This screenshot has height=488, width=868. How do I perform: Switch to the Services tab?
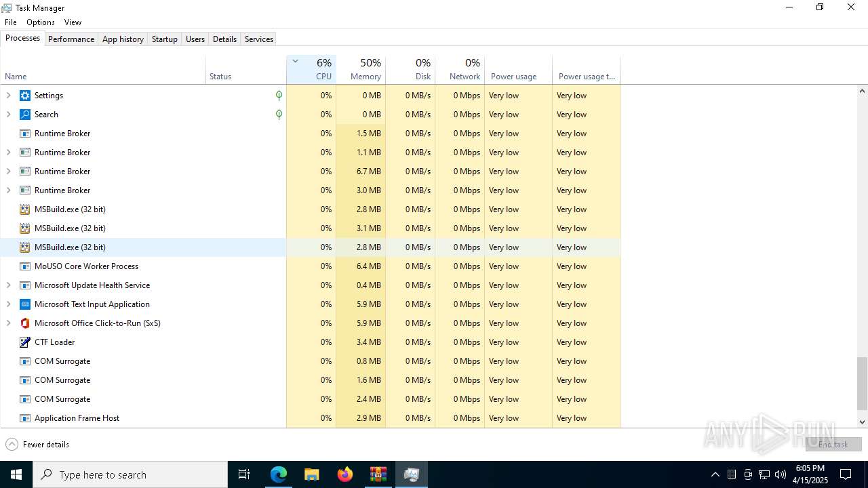pos(259,39)
